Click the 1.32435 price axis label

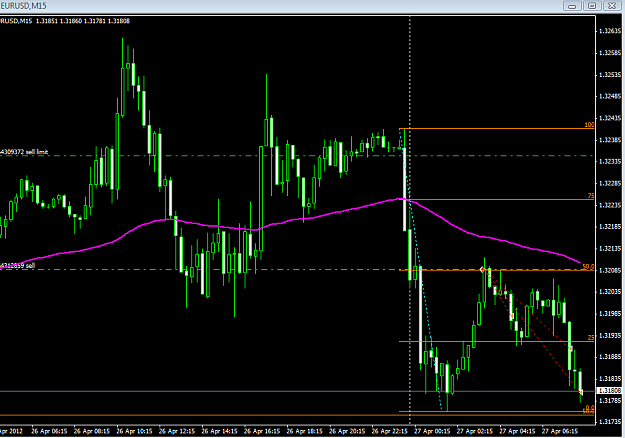click(x=610, y=118)
